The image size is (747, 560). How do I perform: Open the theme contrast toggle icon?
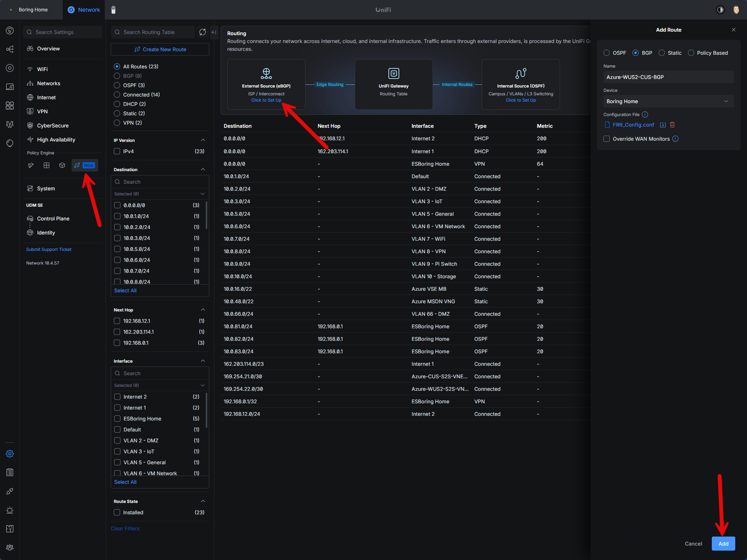coord(720,10)
